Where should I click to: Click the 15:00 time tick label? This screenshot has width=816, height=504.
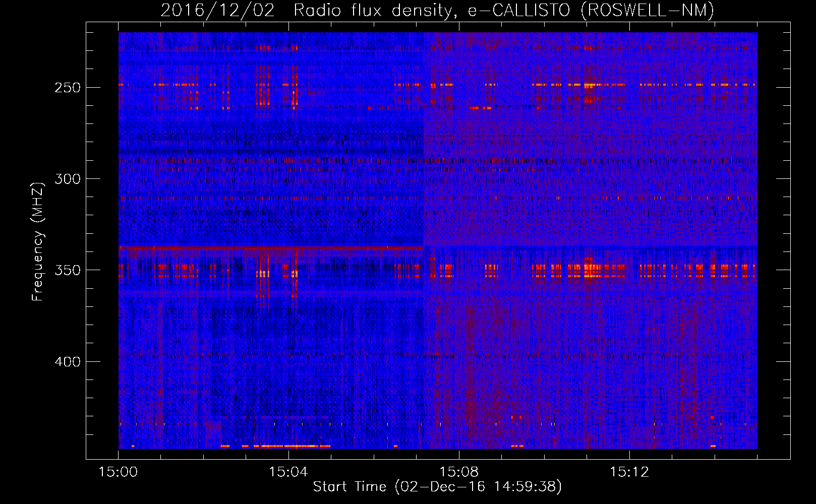click(118, 472)
